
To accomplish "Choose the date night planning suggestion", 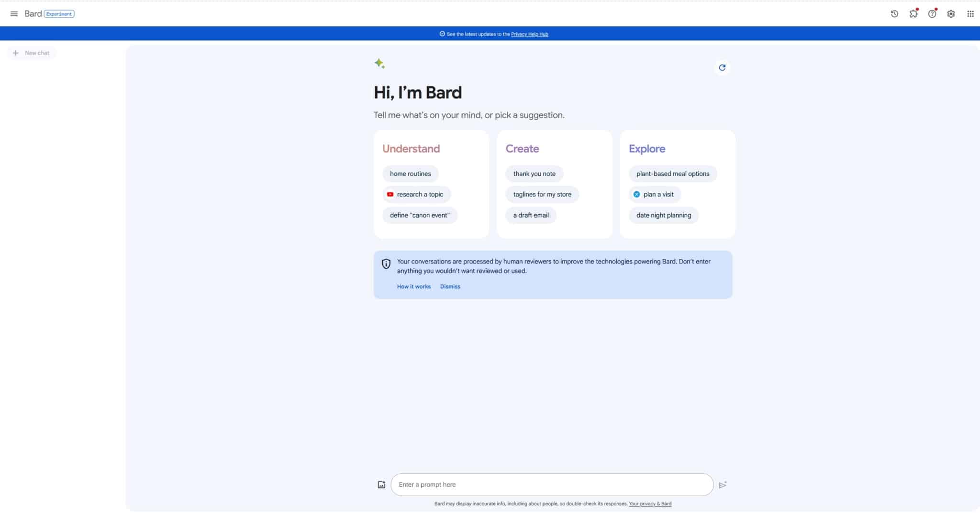I will (x=663, y=215).
